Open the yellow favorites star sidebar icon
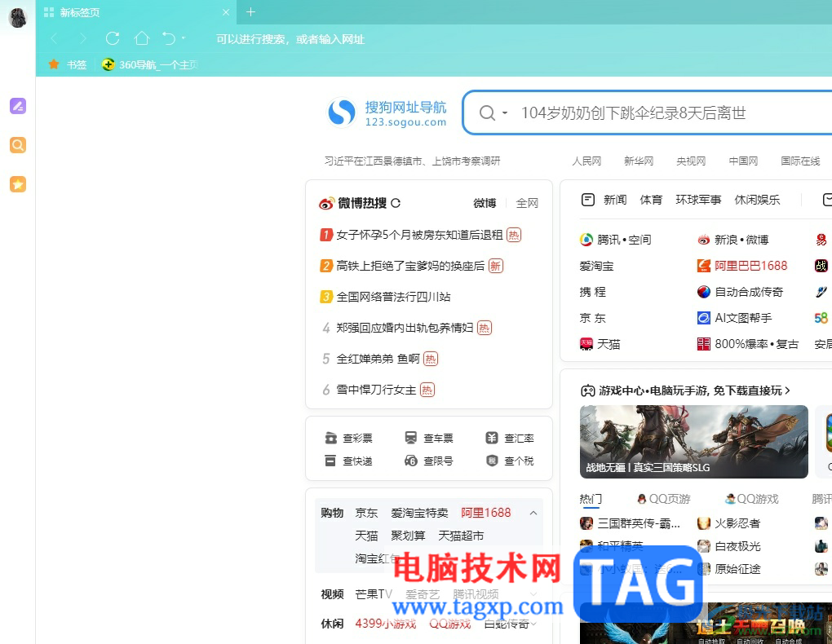 pos(18,184)
